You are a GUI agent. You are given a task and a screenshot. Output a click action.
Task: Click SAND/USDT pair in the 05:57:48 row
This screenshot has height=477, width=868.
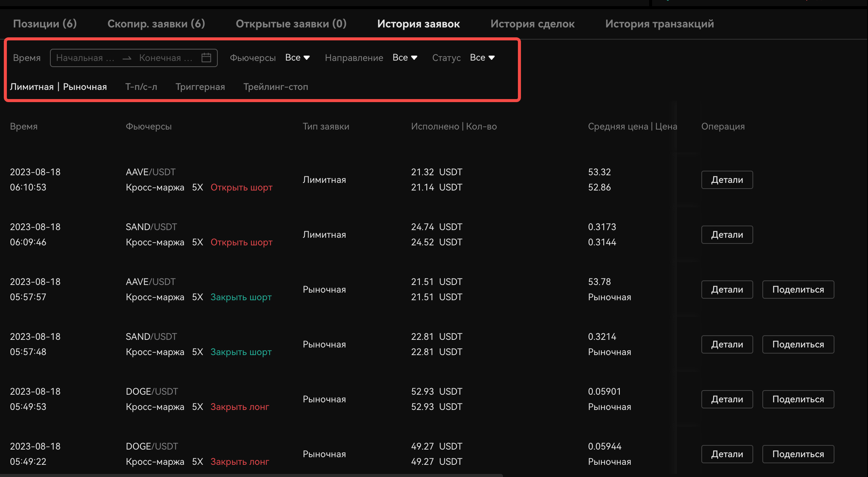pyautogui.click(x=151, y=337)
